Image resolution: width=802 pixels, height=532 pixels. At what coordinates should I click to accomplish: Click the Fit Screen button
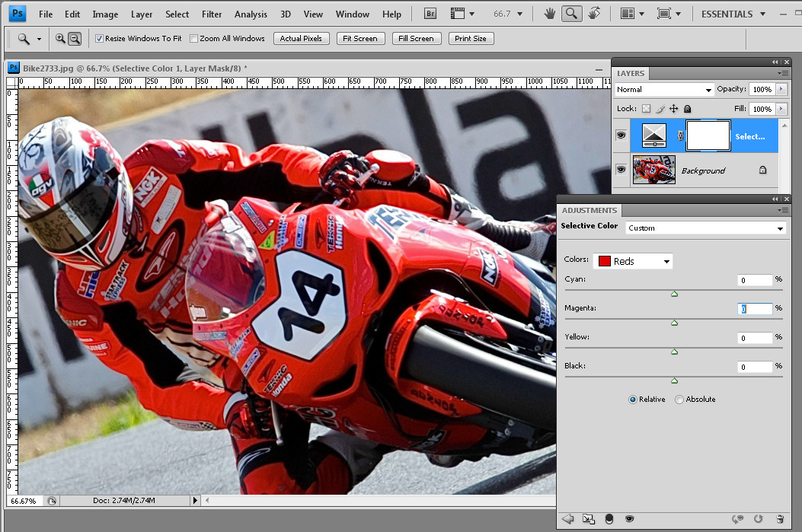coord(360,38)
